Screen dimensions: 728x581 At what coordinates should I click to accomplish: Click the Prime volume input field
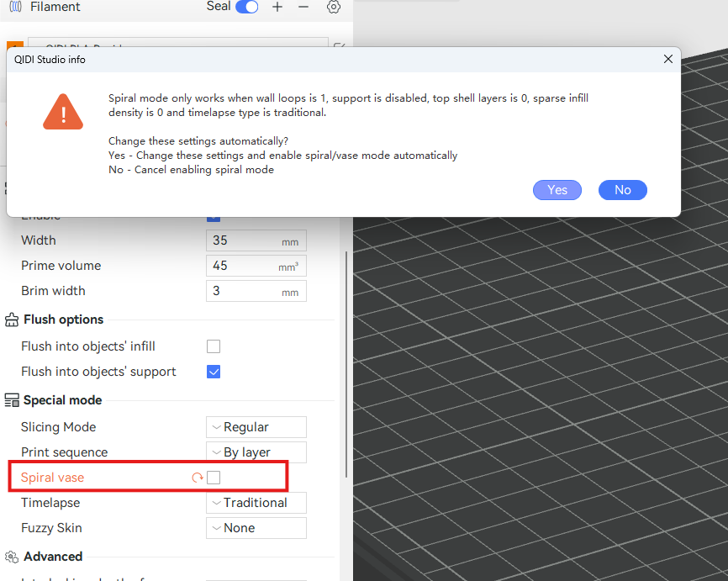244,266
